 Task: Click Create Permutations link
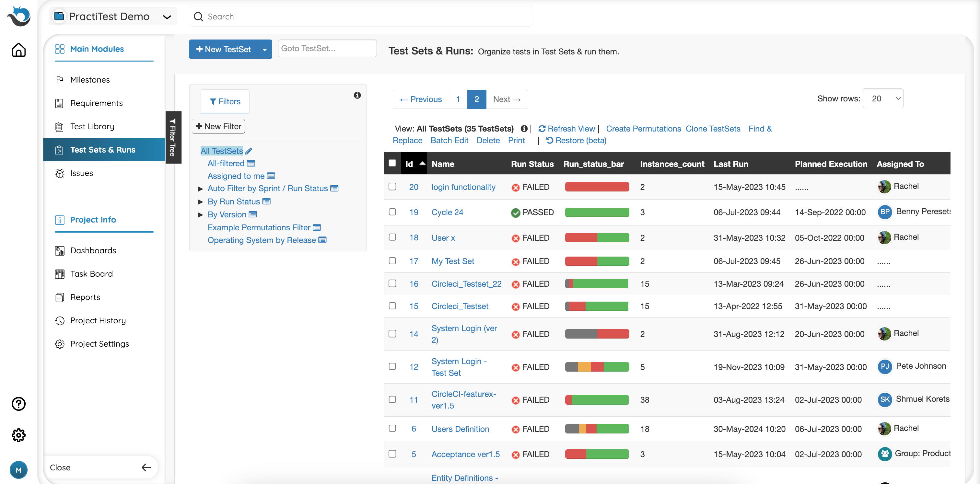coord(643,129)
